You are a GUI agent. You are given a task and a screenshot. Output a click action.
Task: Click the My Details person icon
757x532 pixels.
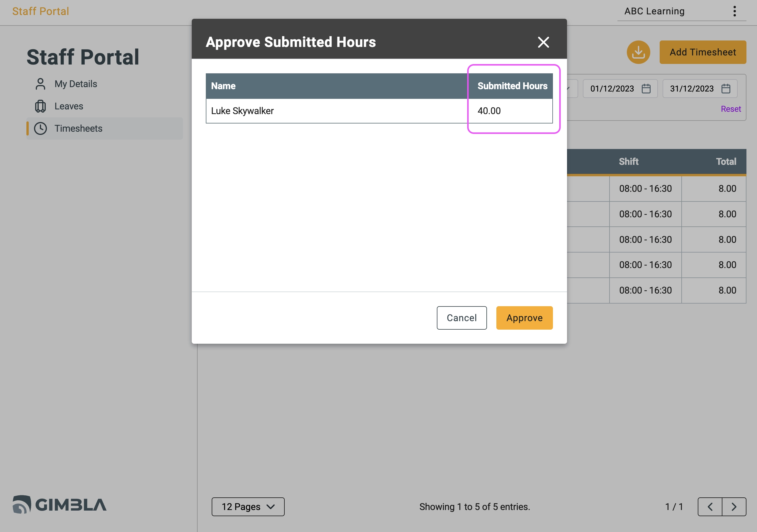[x=40, y=83]
